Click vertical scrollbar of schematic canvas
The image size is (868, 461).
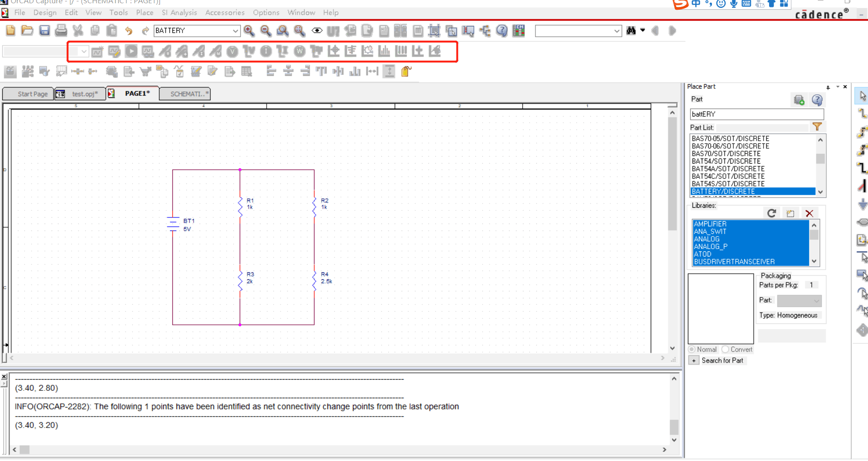click(x=672, y=174)
